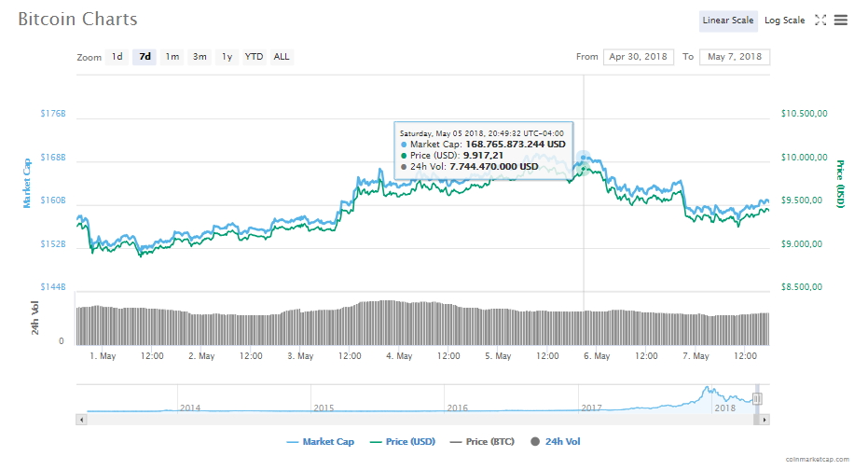
Task: Set zoom range to 7d
Action: pos(145,57)
